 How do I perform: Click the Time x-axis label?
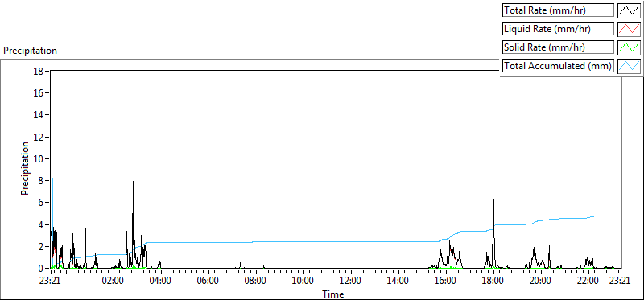coord(333,294)
